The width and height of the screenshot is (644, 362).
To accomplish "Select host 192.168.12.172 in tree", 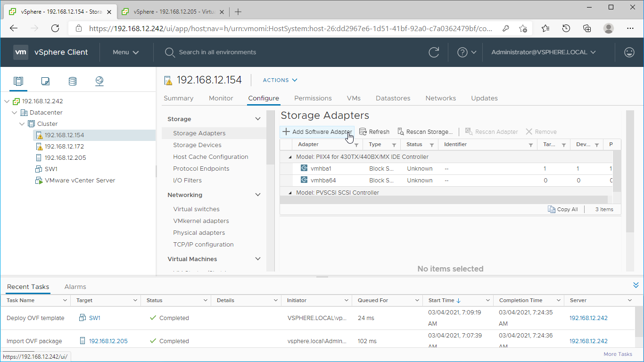I will click(64, 147).
